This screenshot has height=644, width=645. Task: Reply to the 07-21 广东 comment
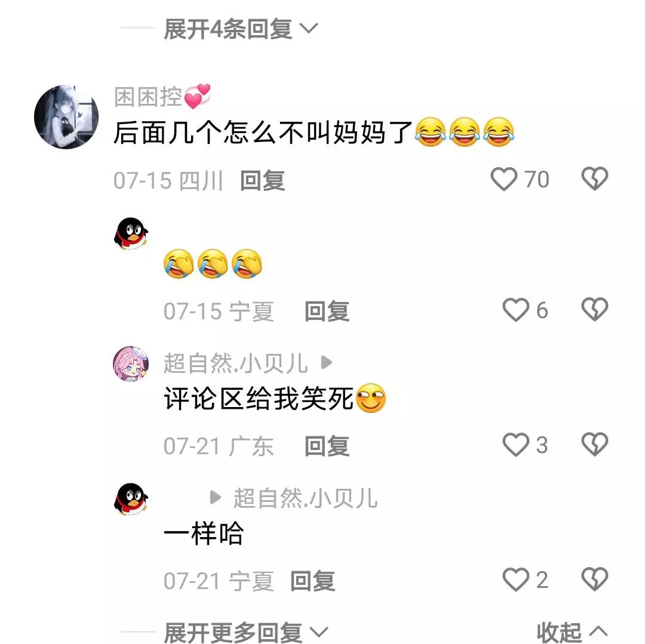pyautogui.click(x=327, y=446)
